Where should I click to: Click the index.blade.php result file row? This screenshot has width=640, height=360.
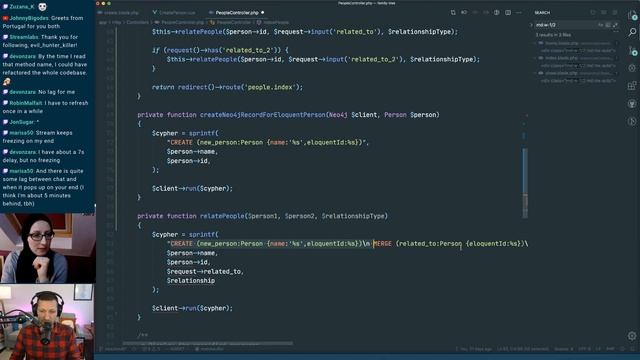pos(576,58)
